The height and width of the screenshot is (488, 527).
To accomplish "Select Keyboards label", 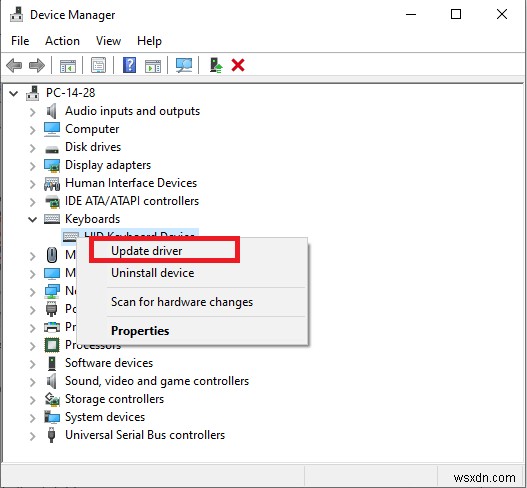I will click(x=92, y=219).
